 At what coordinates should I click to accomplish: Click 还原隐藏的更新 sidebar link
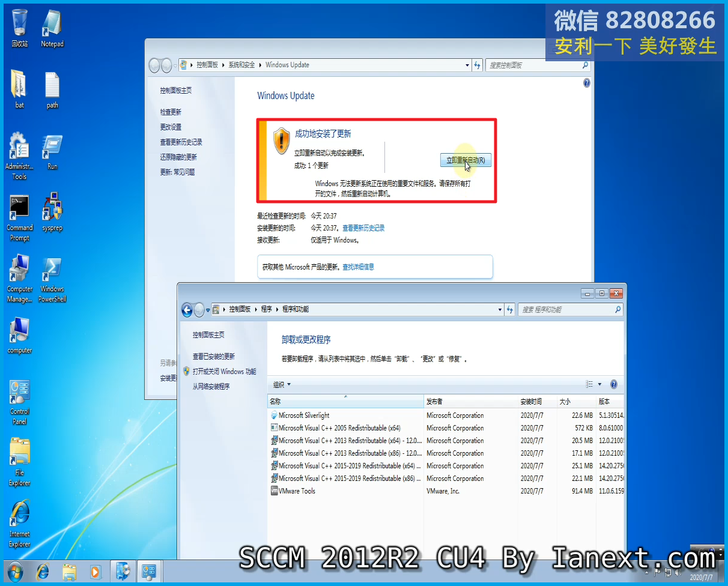coord(178,157)
